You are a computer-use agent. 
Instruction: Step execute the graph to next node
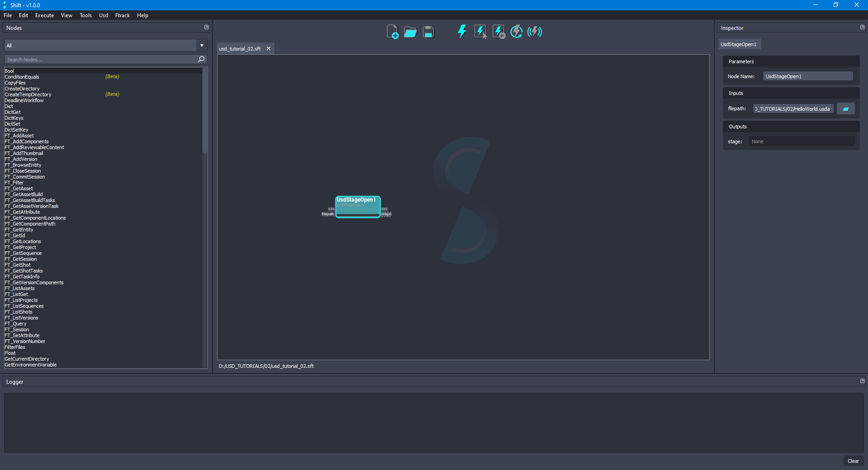(498, 31)
